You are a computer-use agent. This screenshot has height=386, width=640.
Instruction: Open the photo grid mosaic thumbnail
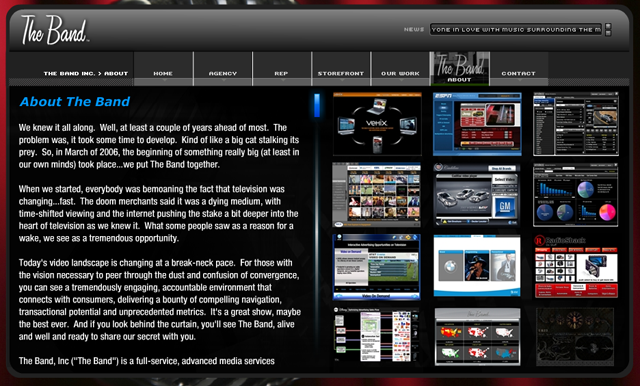376,195
